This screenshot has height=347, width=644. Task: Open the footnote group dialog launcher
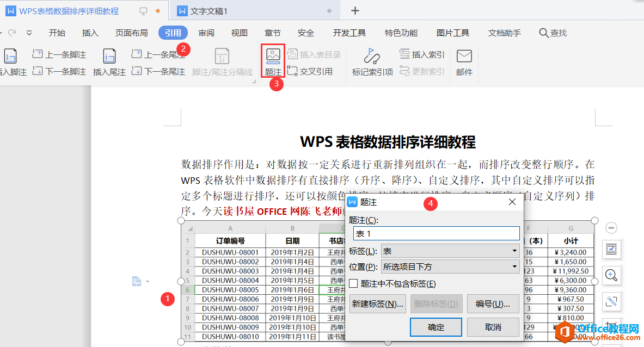[254, 82]
